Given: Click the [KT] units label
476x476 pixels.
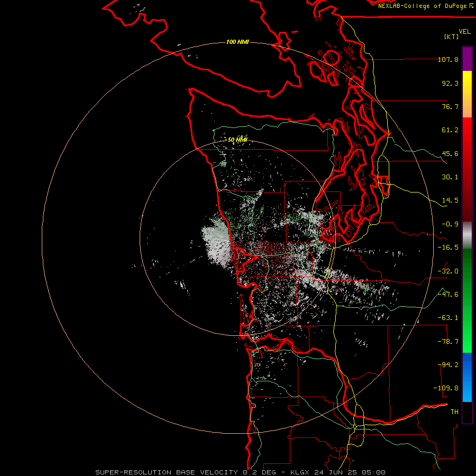Looking at the screenshot, I should point(452,36).
